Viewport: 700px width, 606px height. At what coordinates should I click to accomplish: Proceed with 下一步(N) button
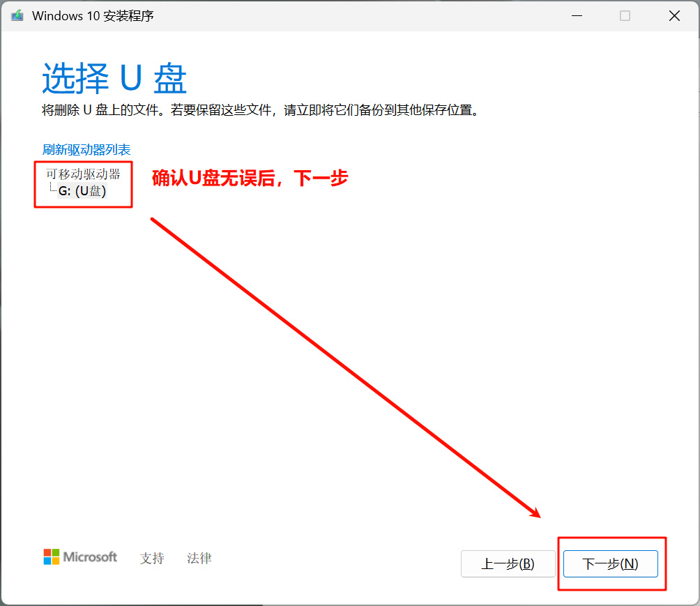point(610,563)
